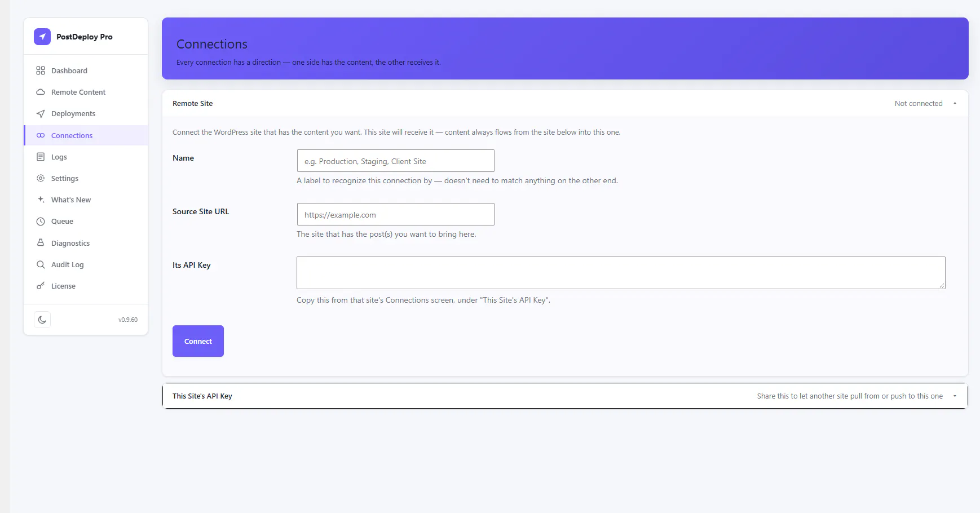Open the Diagnostics page

click(x=86, y=243)
